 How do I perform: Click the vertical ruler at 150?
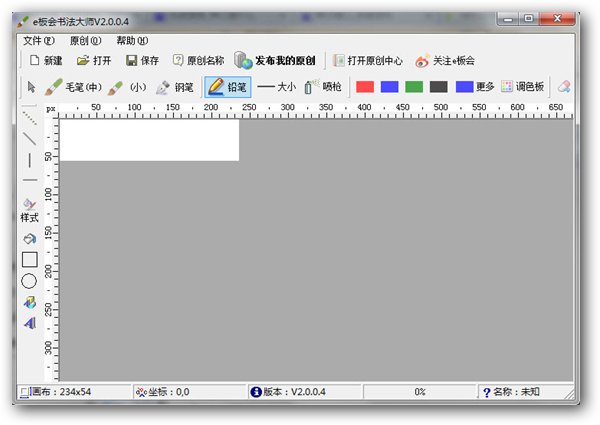(48, 233)
